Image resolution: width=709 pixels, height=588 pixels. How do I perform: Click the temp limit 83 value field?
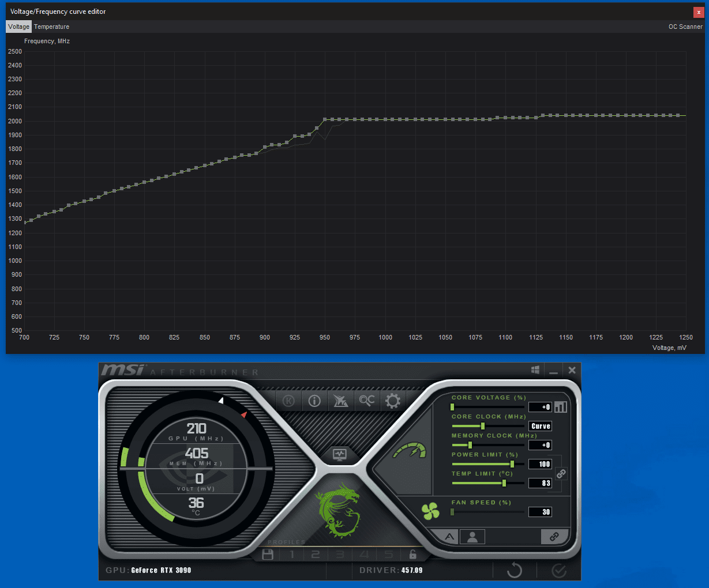click(540, 483)
